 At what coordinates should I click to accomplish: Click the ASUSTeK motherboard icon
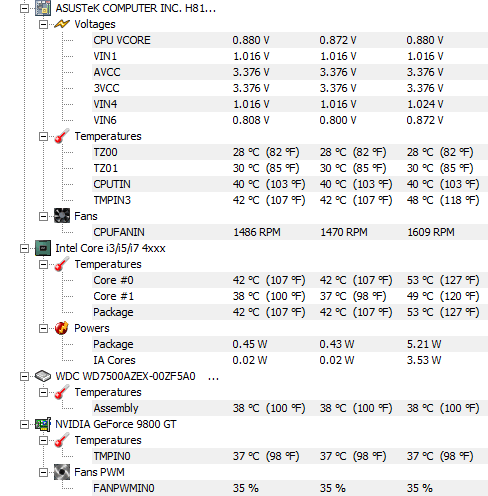coord(43,8)
